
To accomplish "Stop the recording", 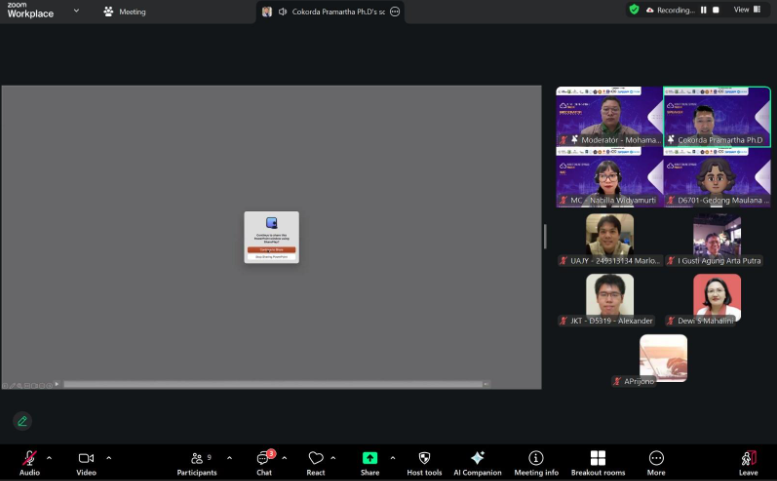I will 716,10.
